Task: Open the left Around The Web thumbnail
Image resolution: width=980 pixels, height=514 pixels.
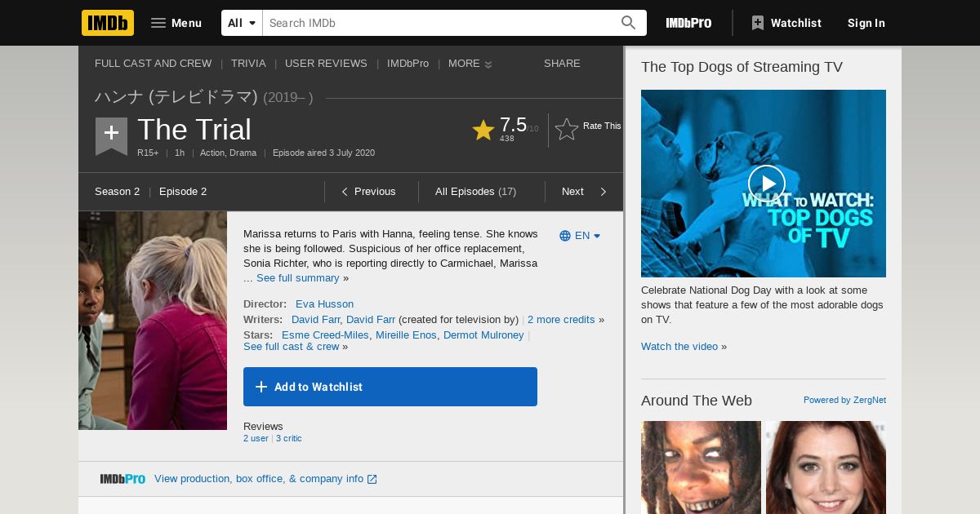Action: click(x=701, y=467)
